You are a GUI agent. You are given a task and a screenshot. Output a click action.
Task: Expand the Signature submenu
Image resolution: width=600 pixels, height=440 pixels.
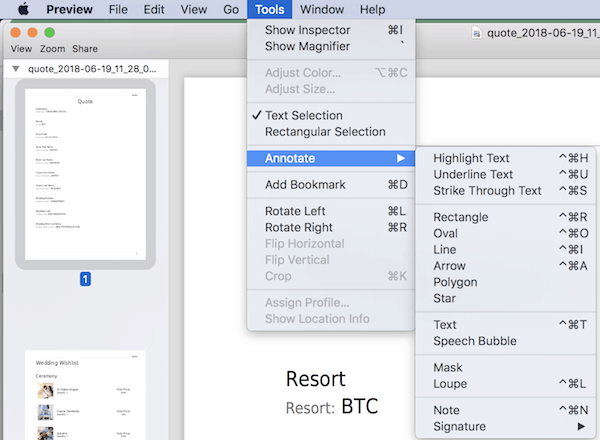click(506, 427)
